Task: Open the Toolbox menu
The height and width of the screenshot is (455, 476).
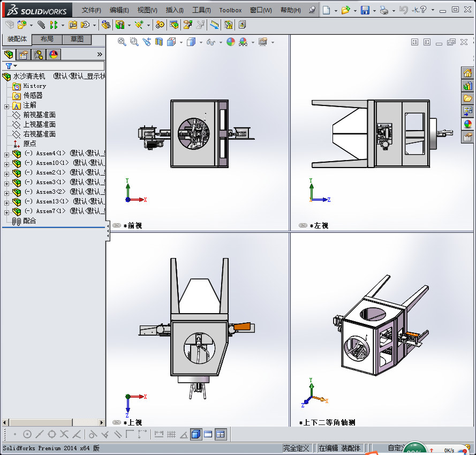Action: coord(230,10)
